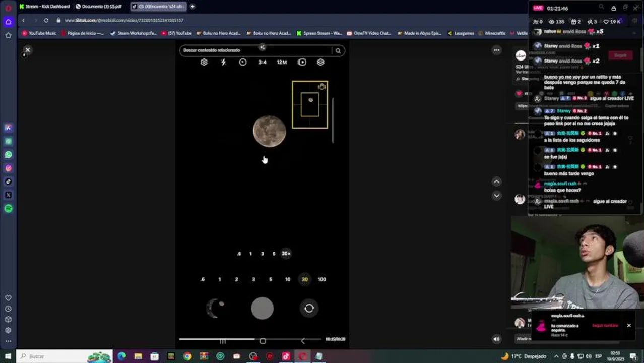Open sidebar heart bookmarks icon
The height and width of the screenshot is (363, 644).
8,298
